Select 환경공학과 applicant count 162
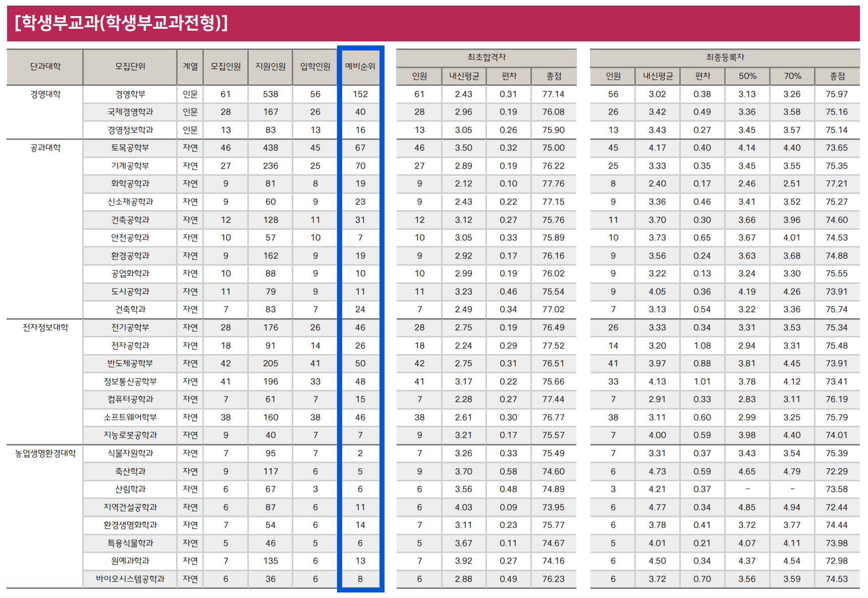Viewport: 868px width, 598px height. tap(270, 256)
